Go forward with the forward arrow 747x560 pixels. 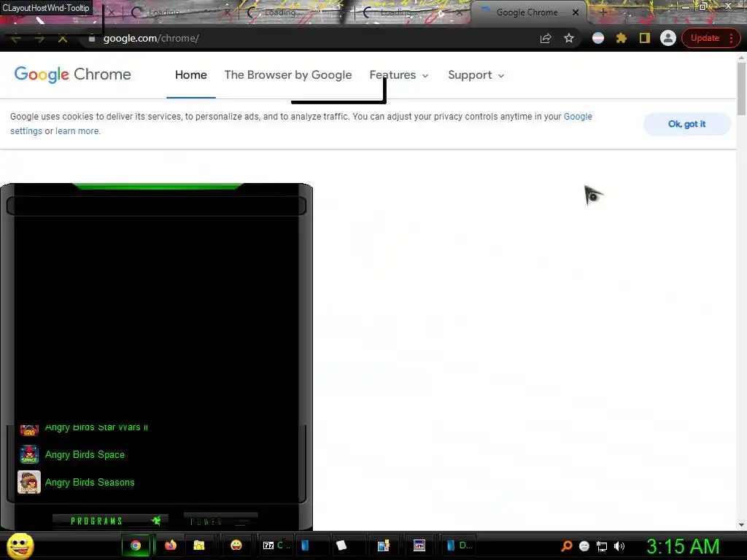pos(39,39)
